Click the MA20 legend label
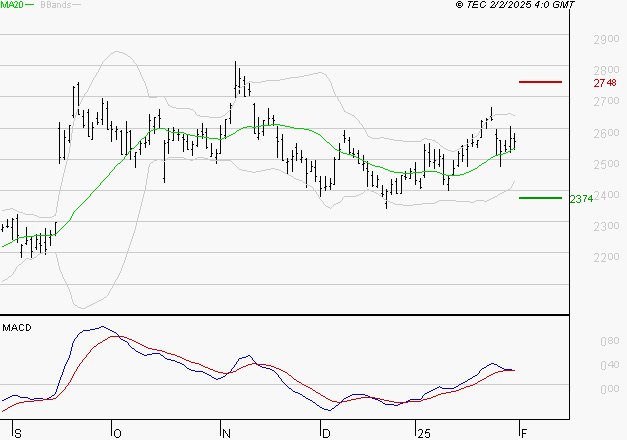Image resolution: width=627 pixels, height=440 pixels. pyautogui.click(x=12, y=4)
